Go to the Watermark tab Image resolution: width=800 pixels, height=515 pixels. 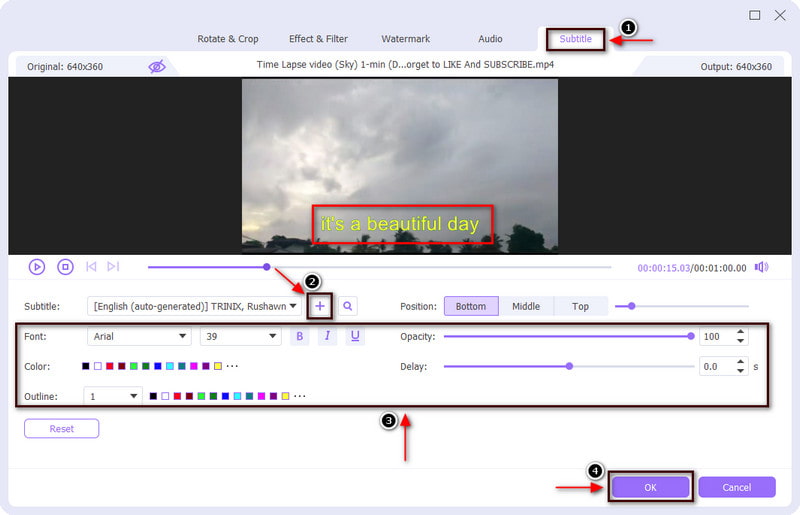[406, 39]
